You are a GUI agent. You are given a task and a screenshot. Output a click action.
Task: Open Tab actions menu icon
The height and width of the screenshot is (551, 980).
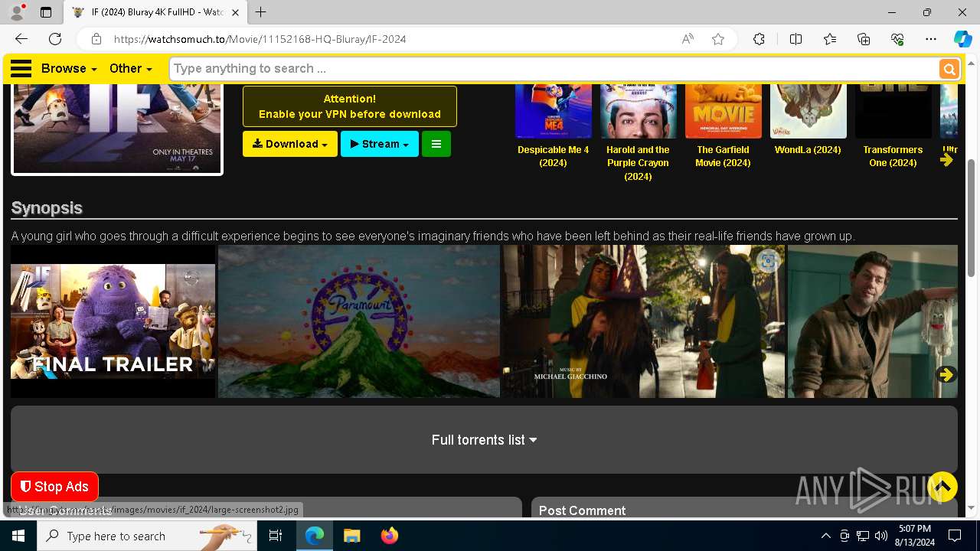46,12
